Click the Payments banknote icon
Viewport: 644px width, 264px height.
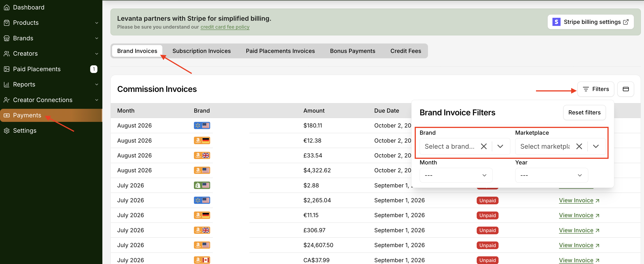point(7,115)
